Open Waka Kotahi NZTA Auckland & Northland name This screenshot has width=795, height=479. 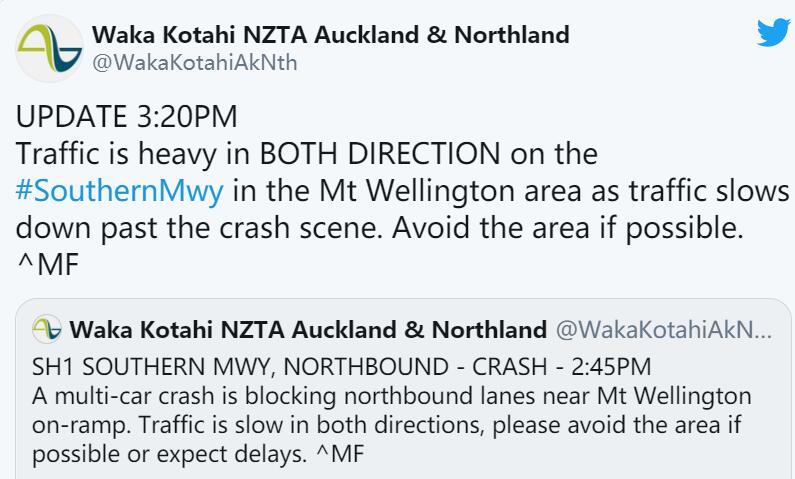[x=331, y=34]
